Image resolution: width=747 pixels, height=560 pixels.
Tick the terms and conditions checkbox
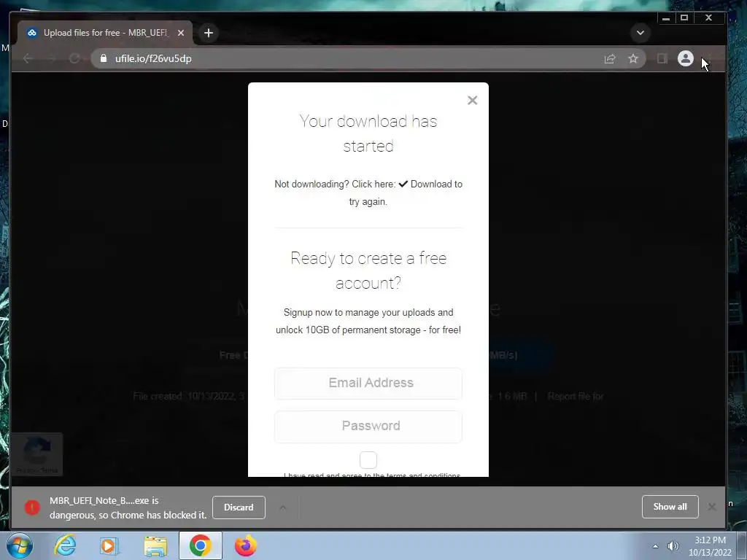coord(368,460)
